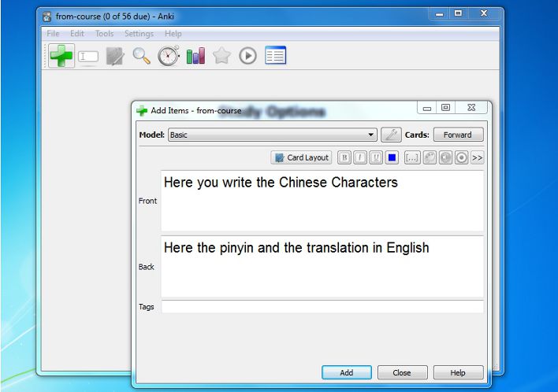Pick the blue text color swatch
The width and height of the screenshot is (558, 392).
(392, 157)
